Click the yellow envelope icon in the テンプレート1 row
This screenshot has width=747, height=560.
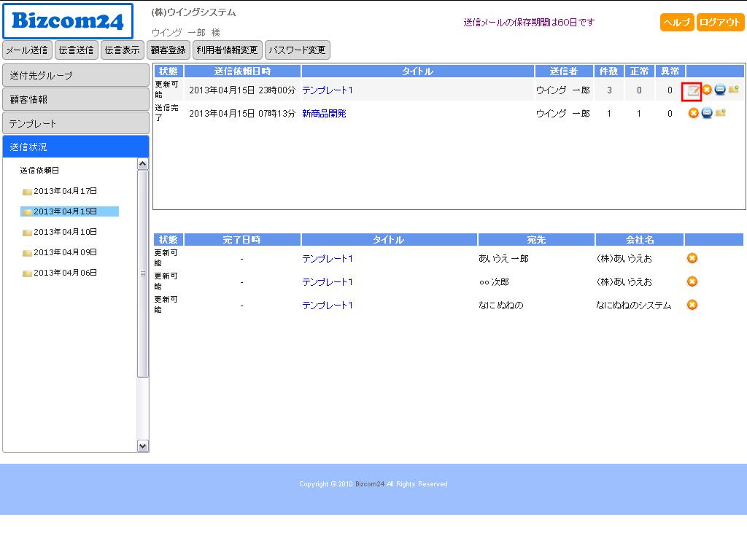point(733,90)
